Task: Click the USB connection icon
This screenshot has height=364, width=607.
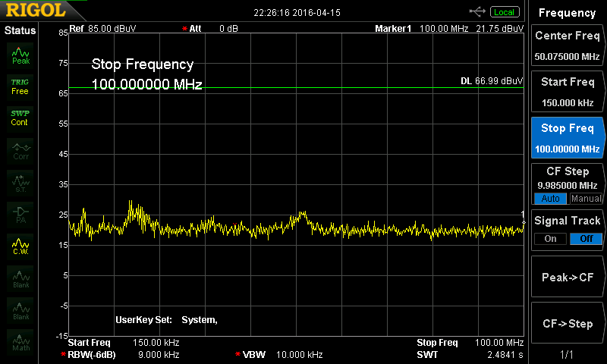Action: (x=478, y=11)
